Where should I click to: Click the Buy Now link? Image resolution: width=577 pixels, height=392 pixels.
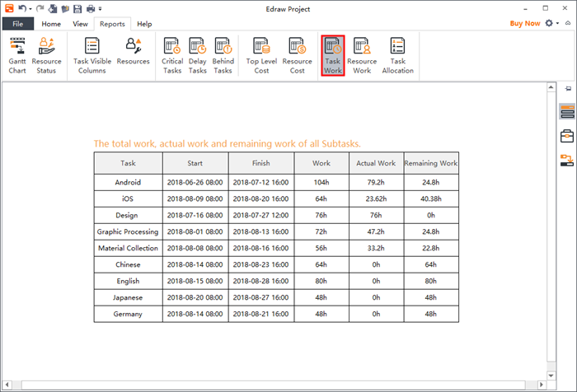(x=525, y=23)
